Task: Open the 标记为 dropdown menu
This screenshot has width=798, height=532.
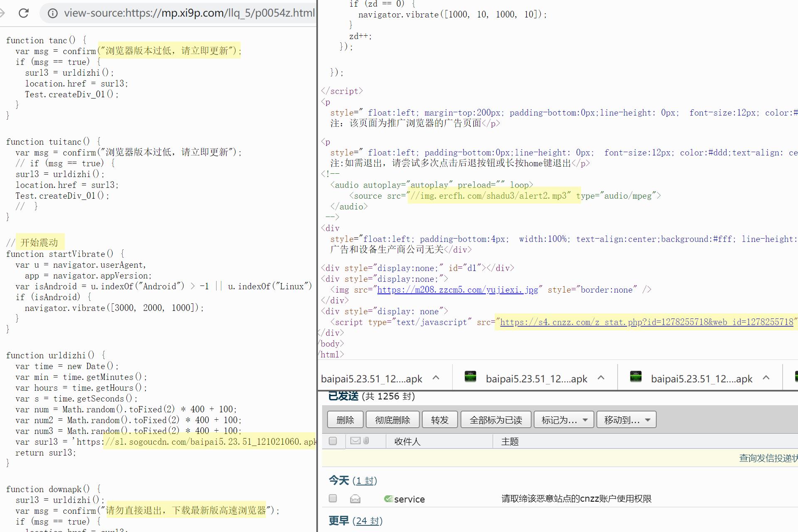Action: point(563,419)
